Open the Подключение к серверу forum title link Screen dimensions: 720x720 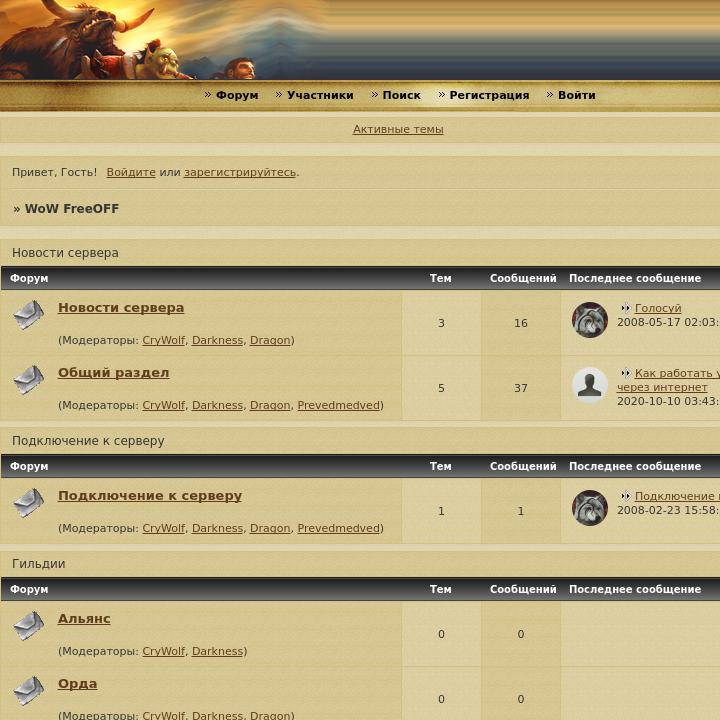click(150, 496)
